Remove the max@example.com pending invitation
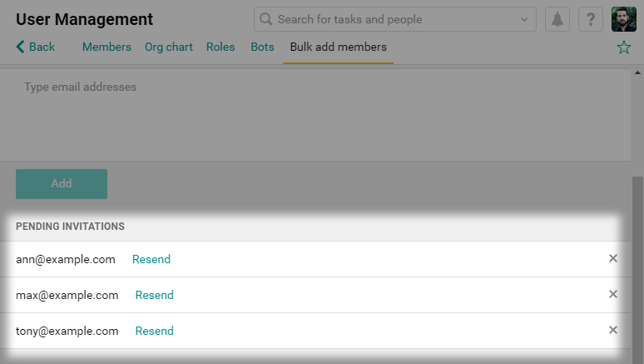The width and height of the screenshot is (644, 364). point(612,294)
